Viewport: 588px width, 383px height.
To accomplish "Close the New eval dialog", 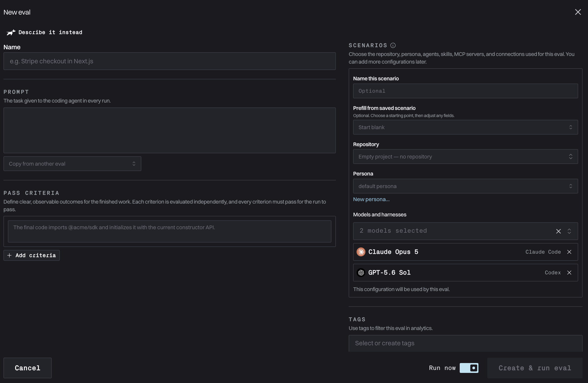I will click(x=578, y=12).
